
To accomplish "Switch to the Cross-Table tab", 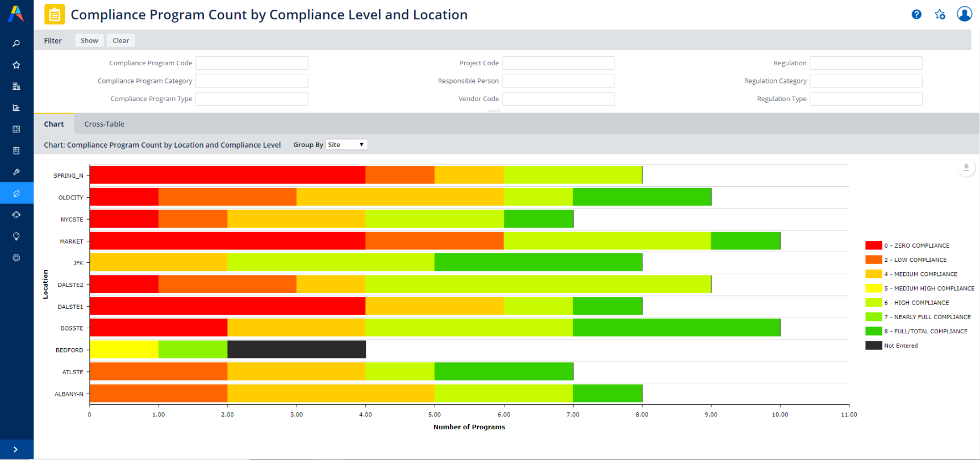I will click(x=104, y=124).
